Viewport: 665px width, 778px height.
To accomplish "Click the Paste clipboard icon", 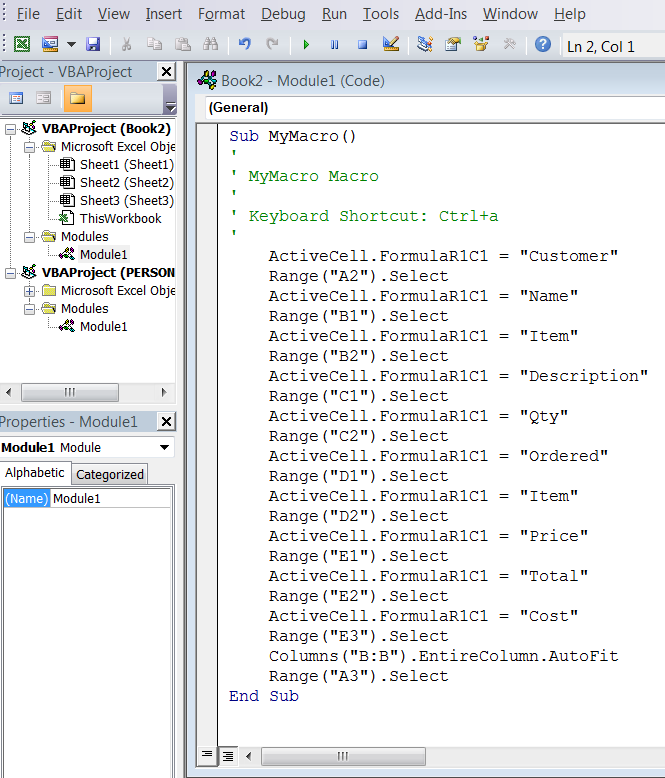I will (x=183, y=45).
